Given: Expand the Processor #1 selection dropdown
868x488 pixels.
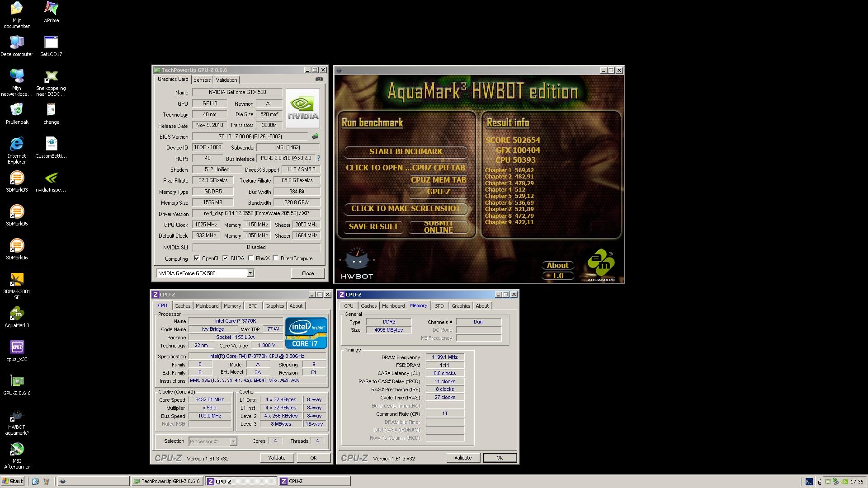Looking at the screenshot, I should [233, 441].
